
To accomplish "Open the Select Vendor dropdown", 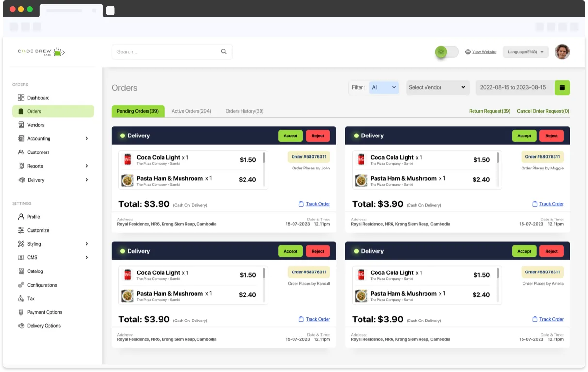I will [437, 87].
